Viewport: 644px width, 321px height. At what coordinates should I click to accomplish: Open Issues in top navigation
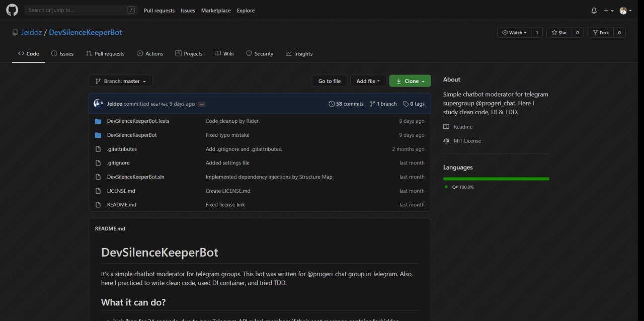(188, 11)
